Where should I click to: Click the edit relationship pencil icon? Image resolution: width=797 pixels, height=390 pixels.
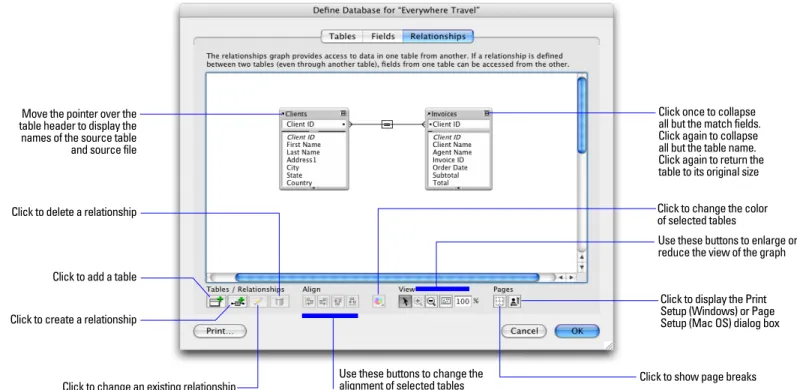(258, 302)
